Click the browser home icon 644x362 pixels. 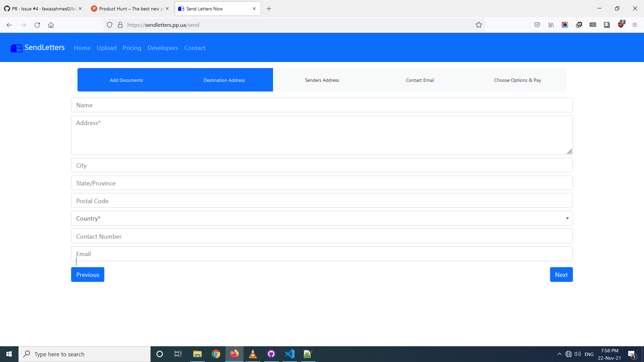[x=51, y=25]
